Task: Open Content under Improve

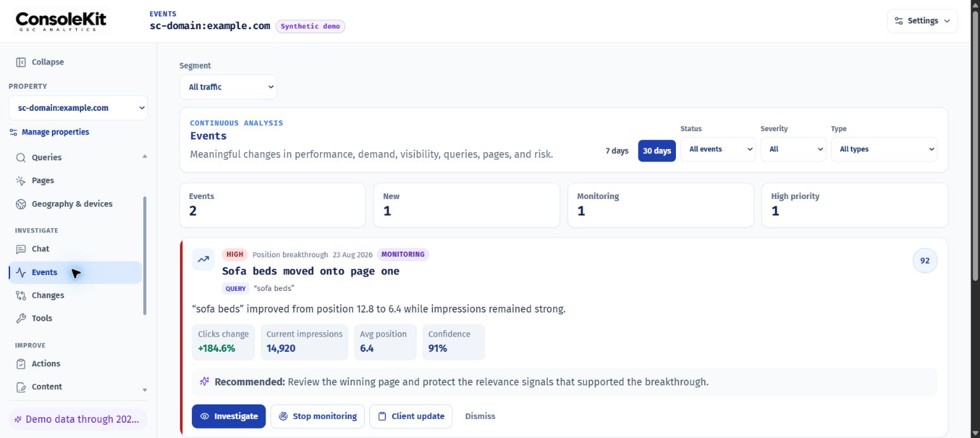Action: 75,387
